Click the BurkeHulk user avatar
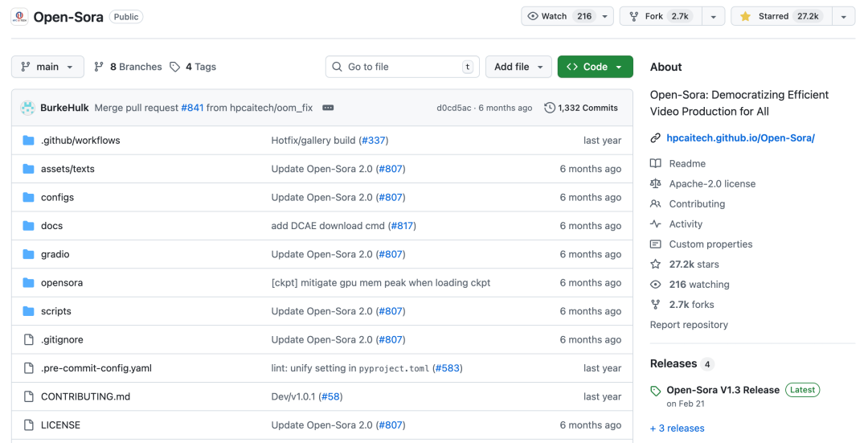 [28, 108]
